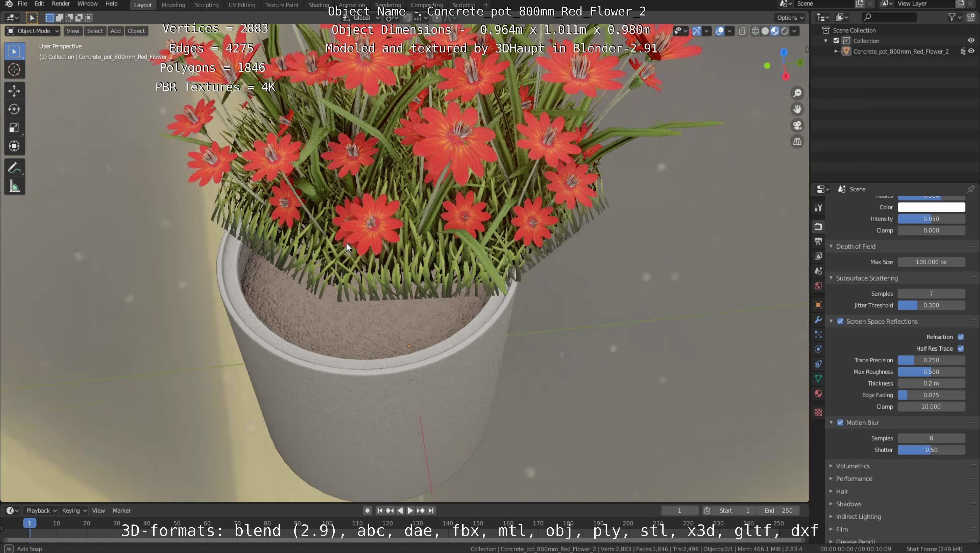Open the Physics properties tab
The width and height of the screenshot is (980, 553).
tap(818, 349)
